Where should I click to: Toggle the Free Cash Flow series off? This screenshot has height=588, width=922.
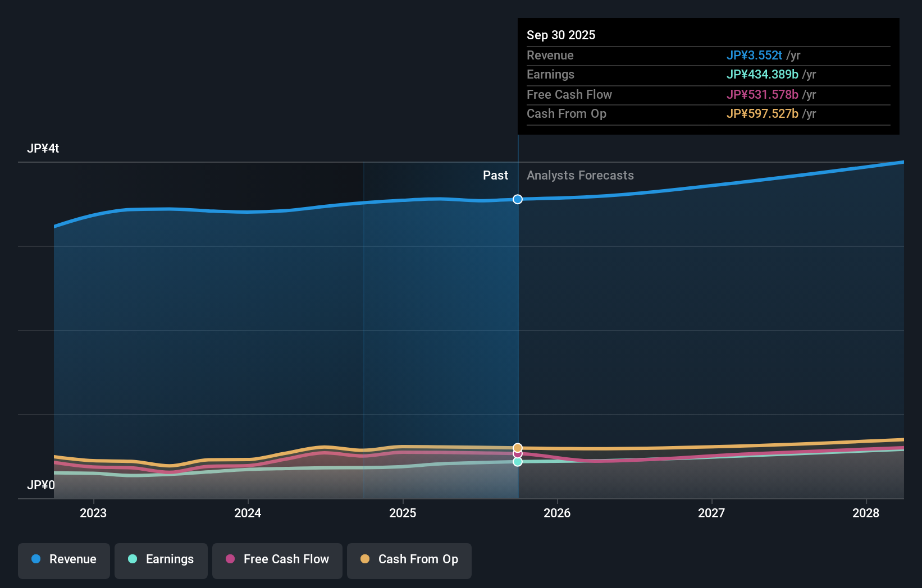277,559
